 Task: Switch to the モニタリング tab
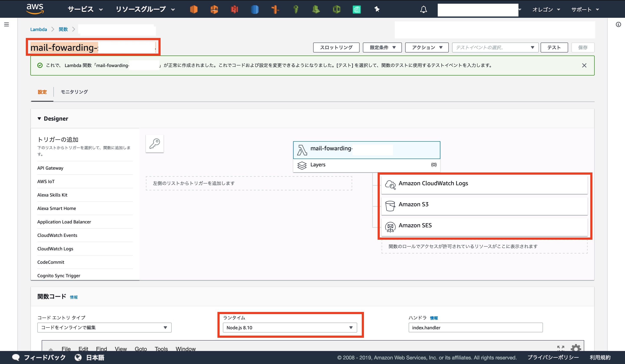(74, 92)
